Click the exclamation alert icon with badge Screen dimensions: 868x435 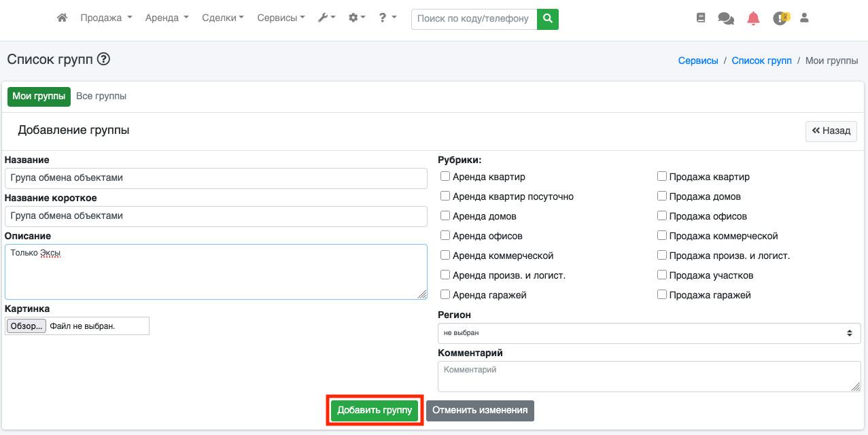click(780, 19)
